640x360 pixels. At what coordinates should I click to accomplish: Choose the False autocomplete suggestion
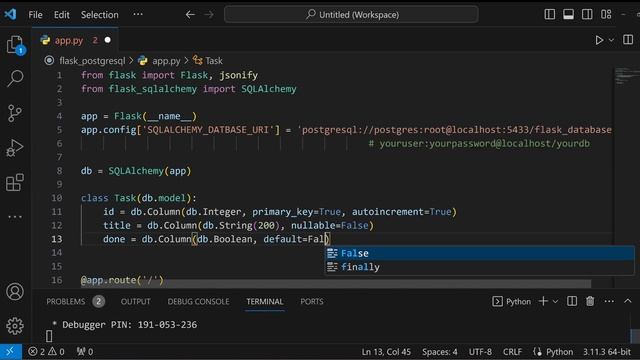tap(480, 253)
